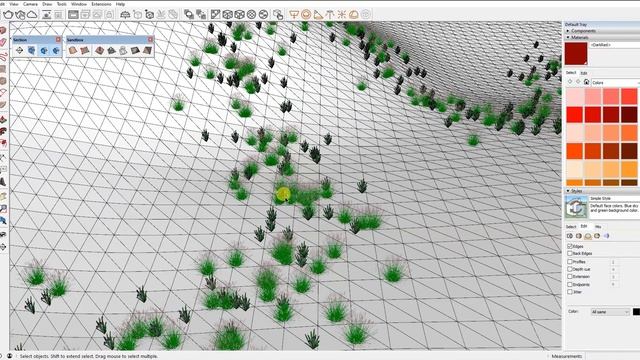640x360 pixels.
Task: Open the Help menu
Action: tap(120, 4)
